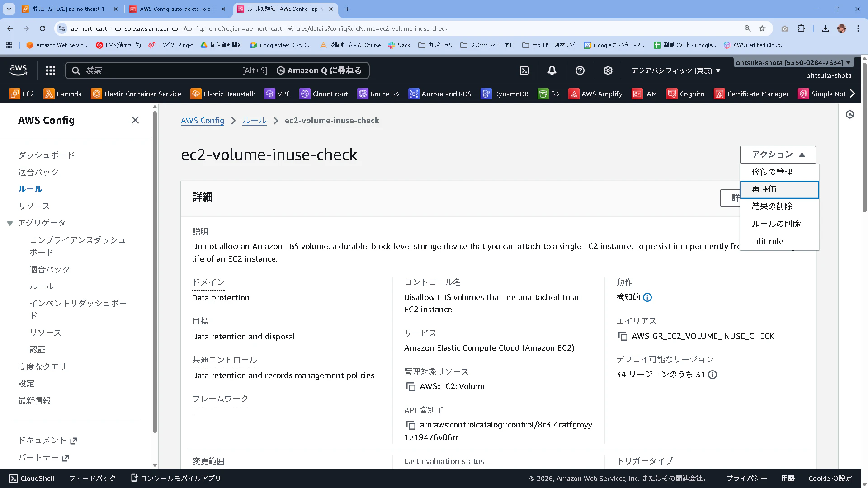Viewport: 868px width, 488px height.
Task: Open browser downloads
Action: coord(826,28)
